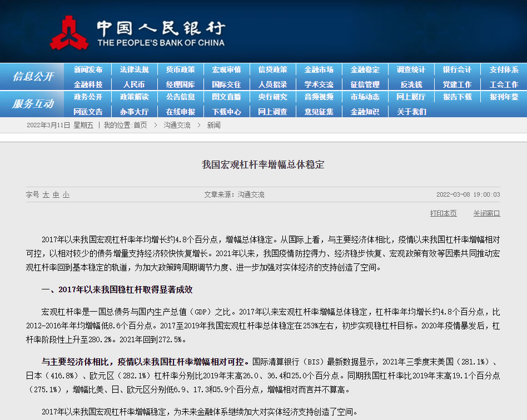Open 学术交流 navigation item
This screenshot has height=420, width=527.
coord(319,84)
